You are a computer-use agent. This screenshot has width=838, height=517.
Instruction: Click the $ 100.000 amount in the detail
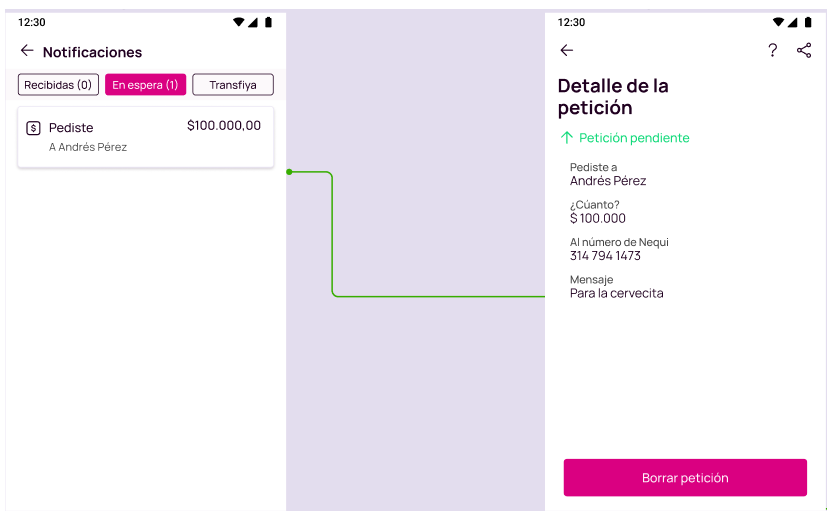pyautogui.click(x=598, y=219)
